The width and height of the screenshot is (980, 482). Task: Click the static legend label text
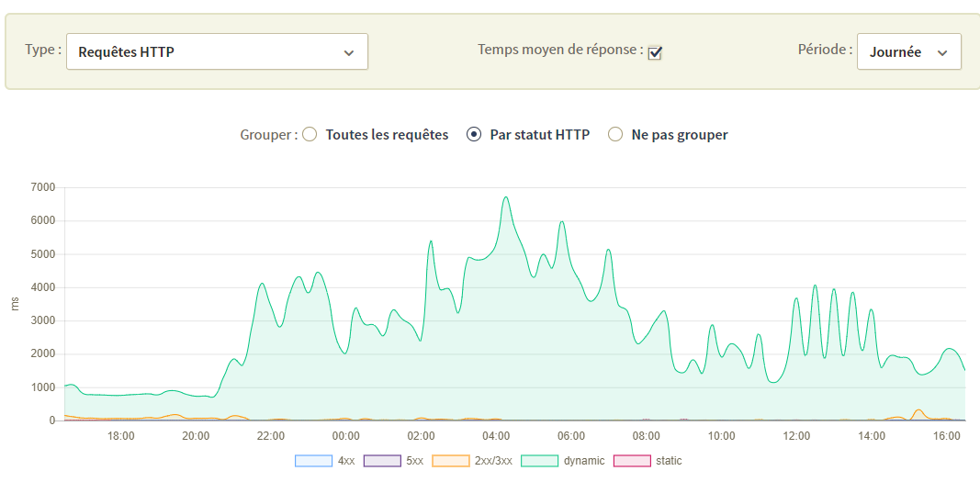[669, 462]
